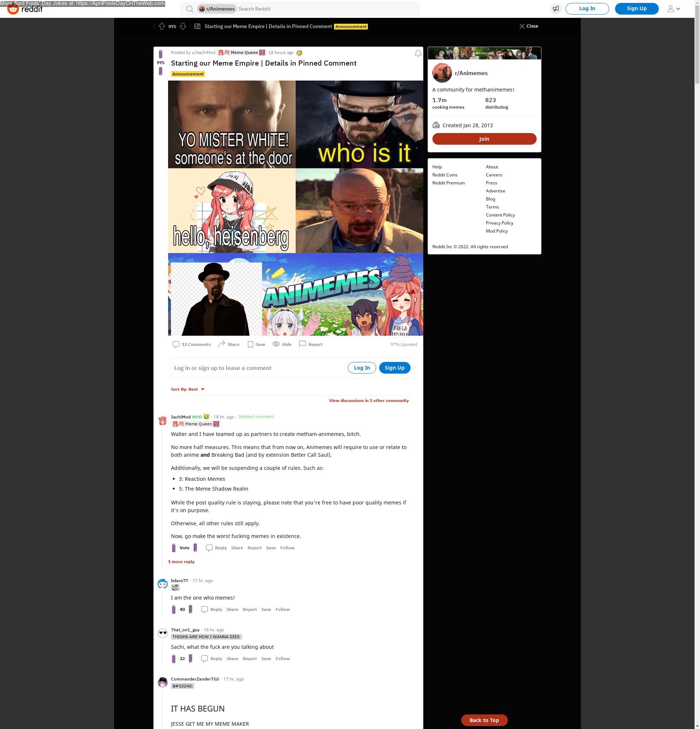This screenshot has height=729, width=700.
Task: Save bdavs77's comment
Action: [266, 609]
